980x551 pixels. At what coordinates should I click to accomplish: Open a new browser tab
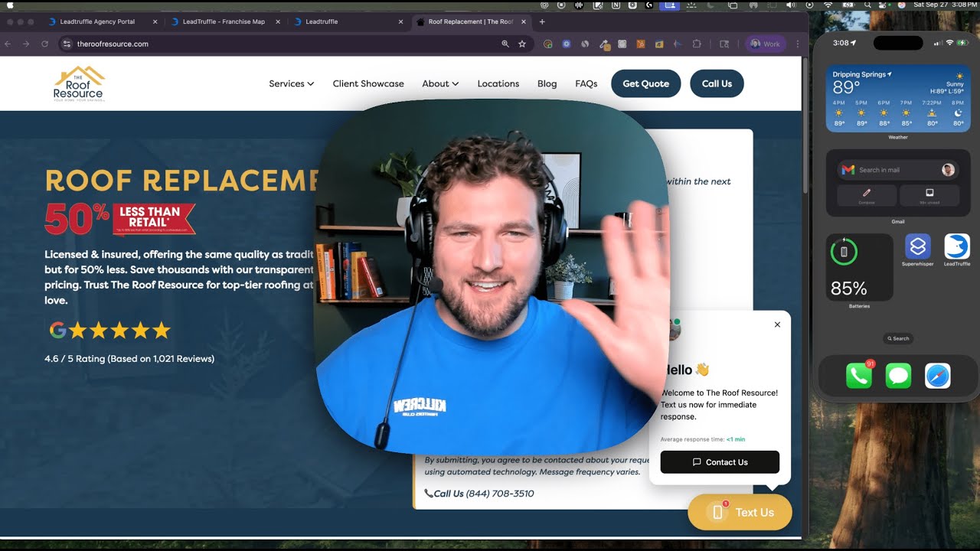(542, 21)
